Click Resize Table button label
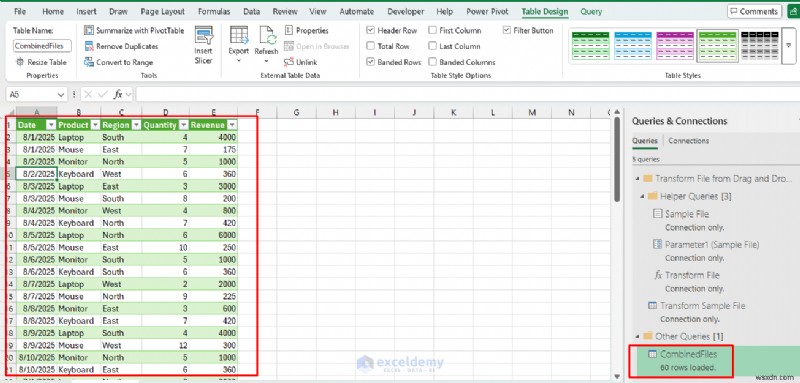 (x=46, y=62)
